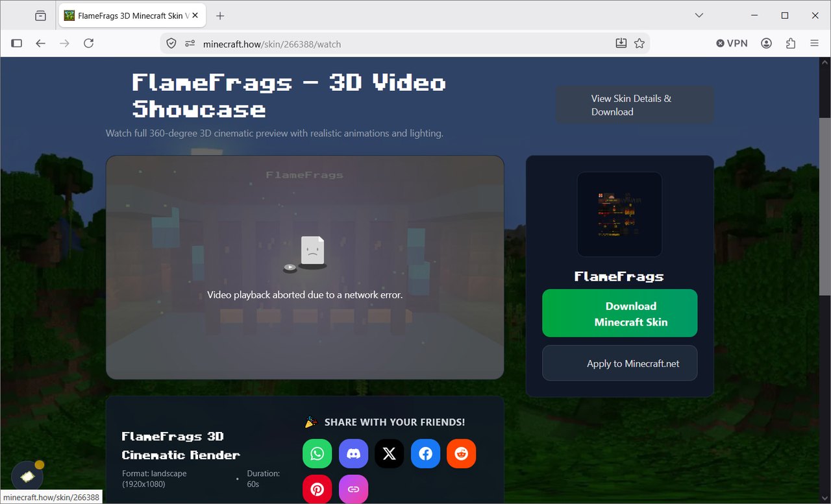
Task: Share skin on Facebook
Action: [425, 453]
